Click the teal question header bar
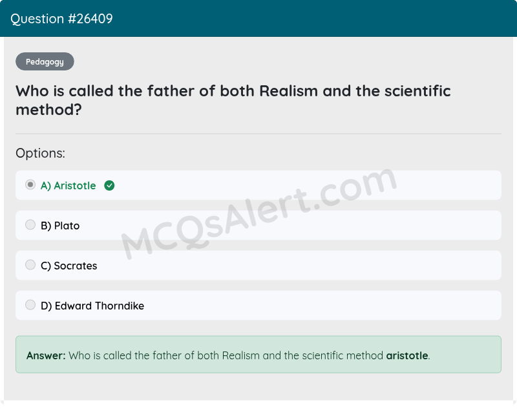517x420 pixels. click(x=258, y=19)
